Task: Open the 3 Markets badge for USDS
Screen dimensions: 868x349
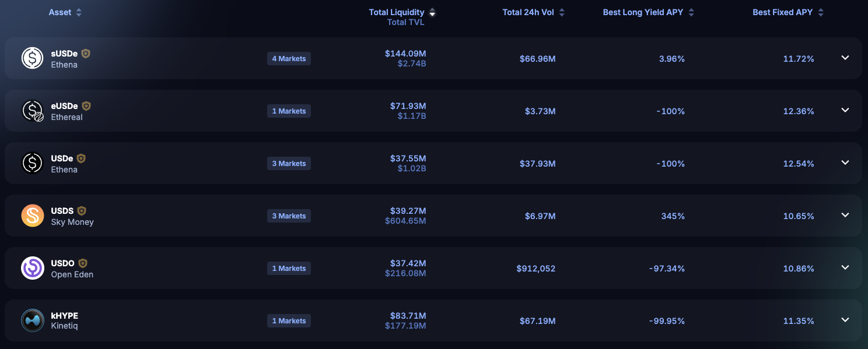Action: 289,216
